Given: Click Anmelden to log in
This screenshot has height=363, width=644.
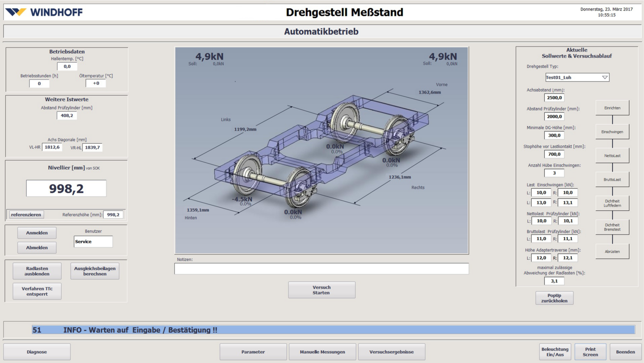Looking at the screenshot, I should tap(37, 233).
